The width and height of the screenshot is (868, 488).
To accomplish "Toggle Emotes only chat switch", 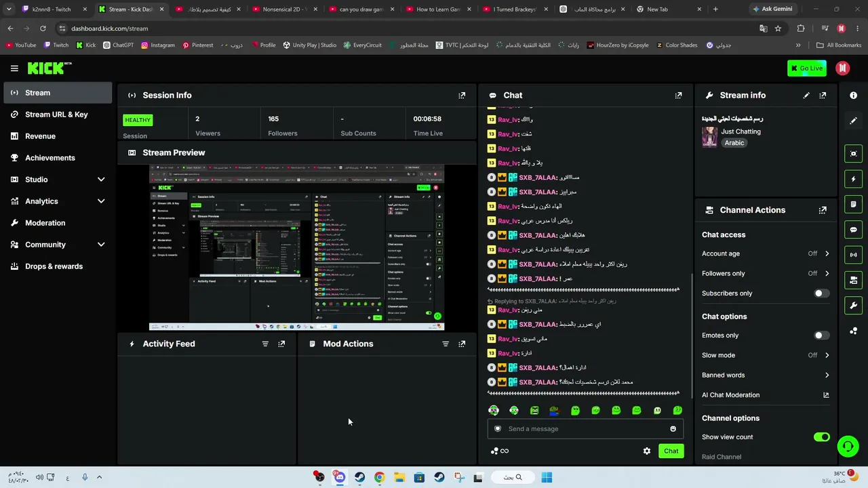I will (821, 335).
